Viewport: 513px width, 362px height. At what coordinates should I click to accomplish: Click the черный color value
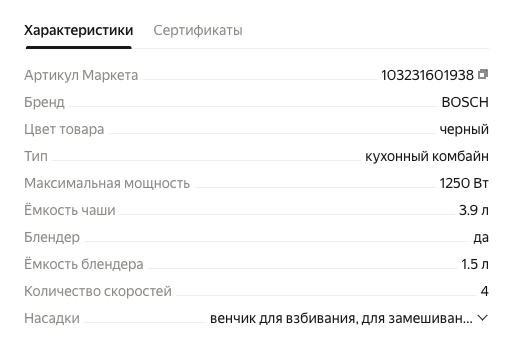[x=464, y=129]
